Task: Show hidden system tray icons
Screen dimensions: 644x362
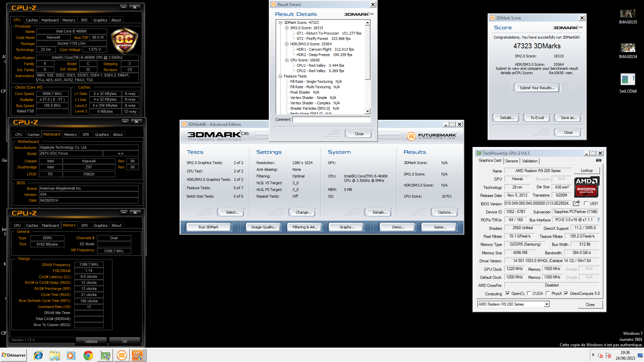Action: click(x=593, y=355)
